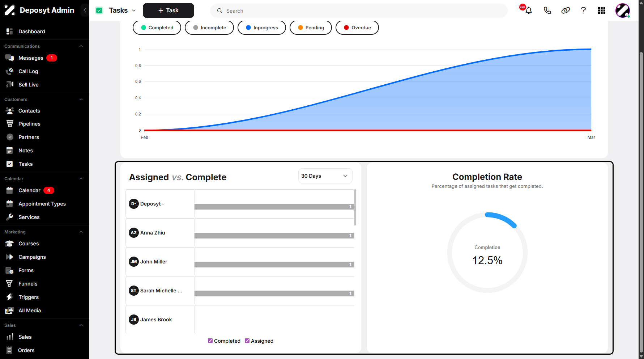Click the Deposyt logo icon
This screenshot has height=359, width=644.
pos(10,10)
